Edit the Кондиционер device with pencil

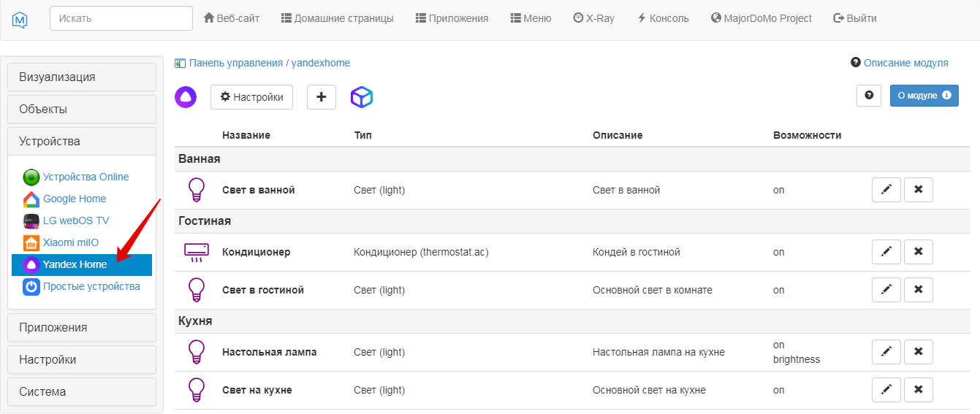click(x=886, y=252)
